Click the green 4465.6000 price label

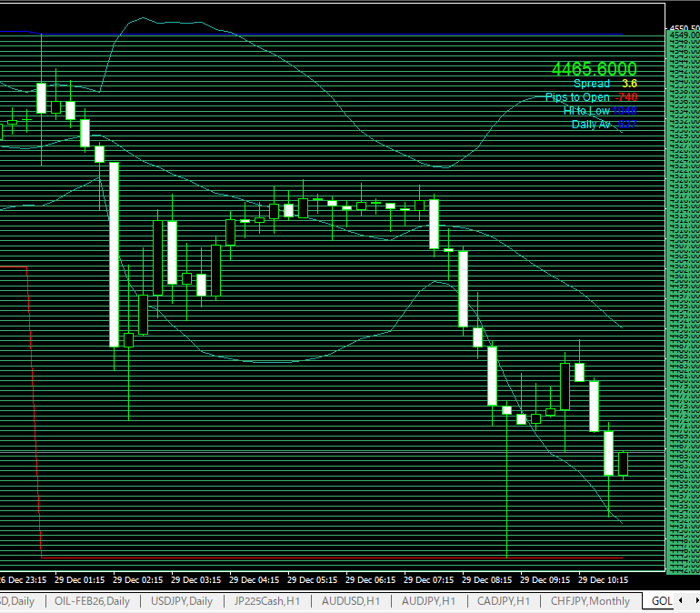594,69
